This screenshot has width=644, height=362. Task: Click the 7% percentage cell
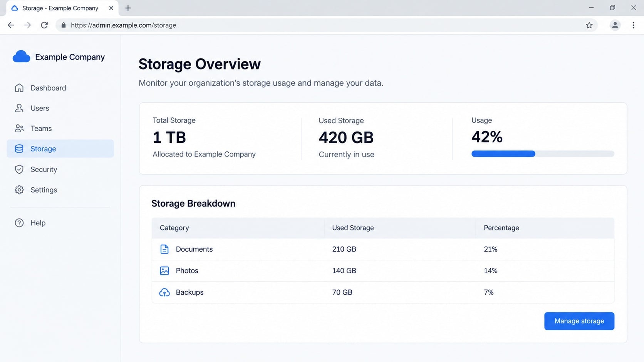pos(488,292)
